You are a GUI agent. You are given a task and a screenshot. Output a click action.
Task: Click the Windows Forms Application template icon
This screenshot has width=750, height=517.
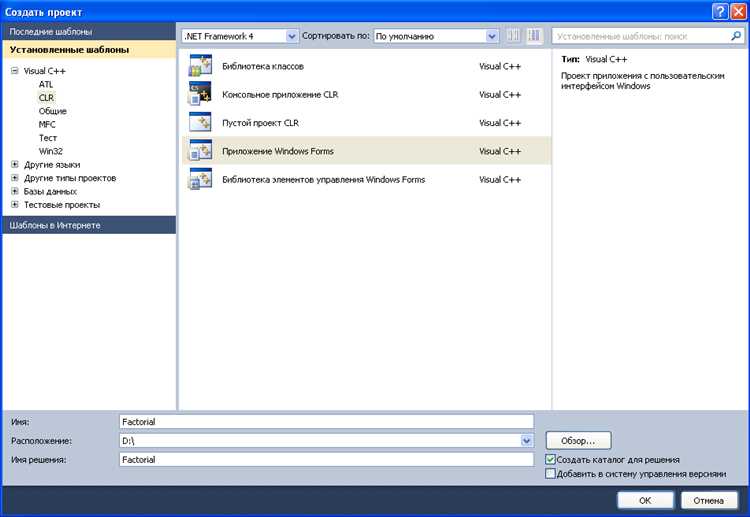[x=200, y=151]
